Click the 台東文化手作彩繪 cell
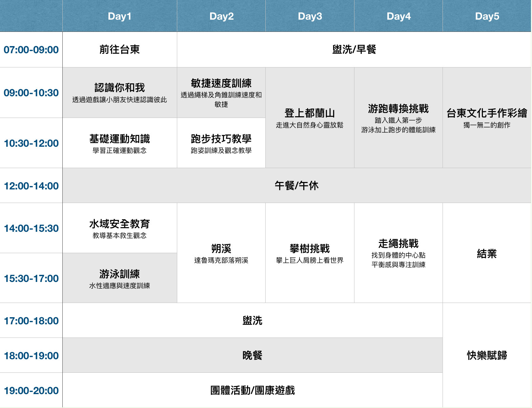The height and width of the screenshot is (408, 532). click(487, 118)
